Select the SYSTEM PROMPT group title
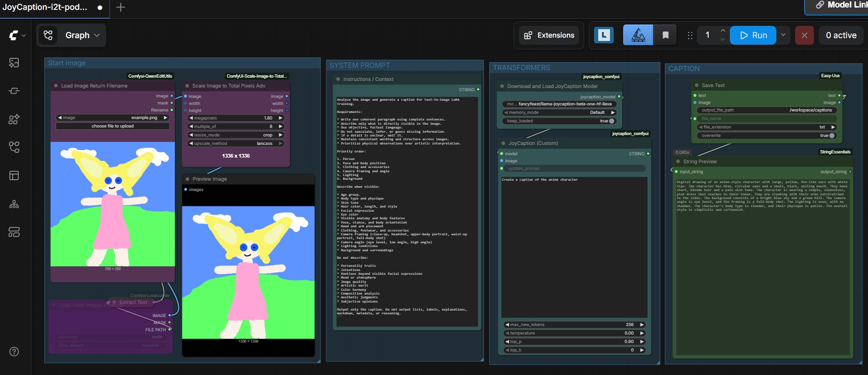 [x=360, y=65]
